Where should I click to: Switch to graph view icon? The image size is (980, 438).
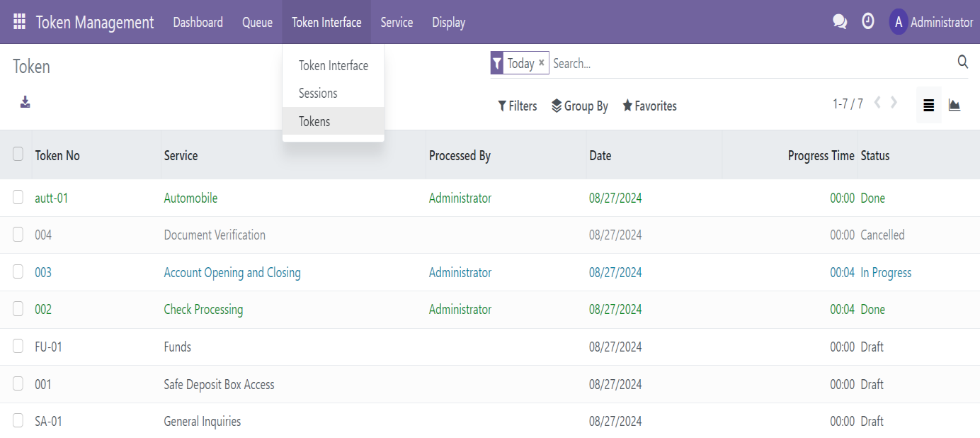pyautogui.click(x=955, y=106)
